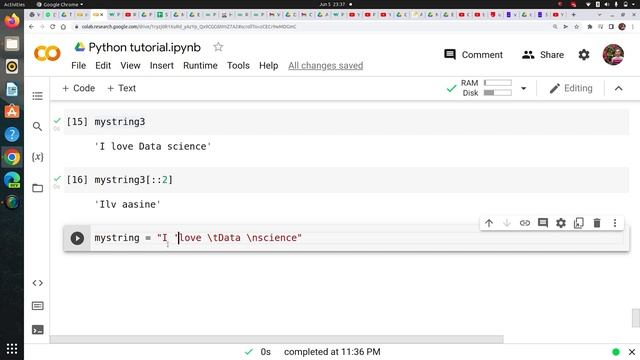
Task: Open Help from the Ubuntu dock
Action: pyautogui.click(x=12, y=134)
